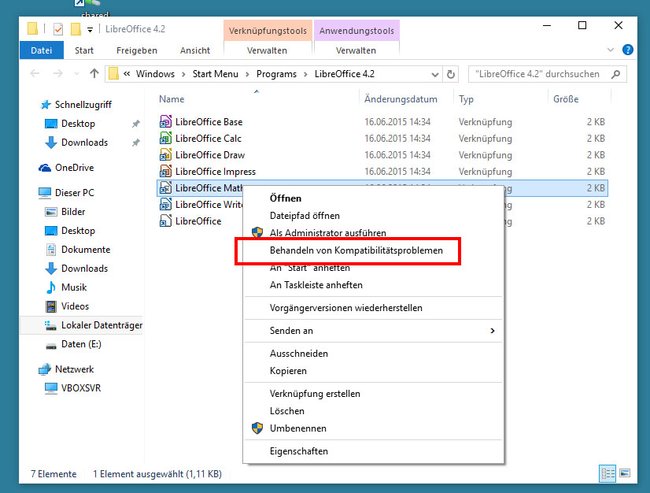Click the shield icon beside Umbenennen
This screenshot has width=650, height=493.
click(257, 428)
